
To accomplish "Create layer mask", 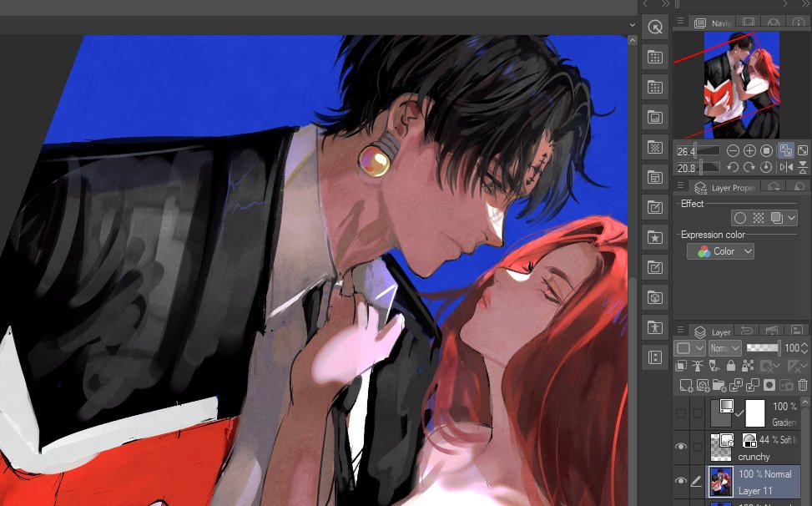I will pos(769,385).
